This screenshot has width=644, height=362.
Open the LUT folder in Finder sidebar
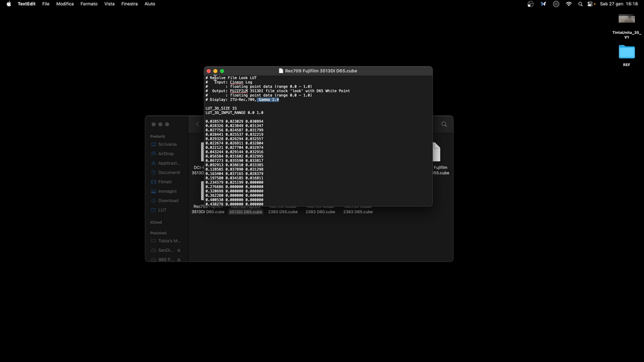click(158, 210)
